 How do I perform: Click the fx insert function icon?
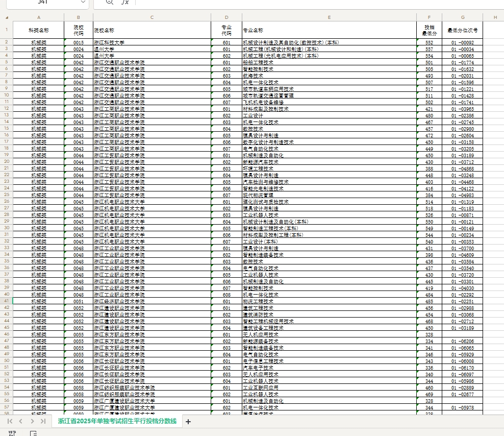(x=124, y=3)
